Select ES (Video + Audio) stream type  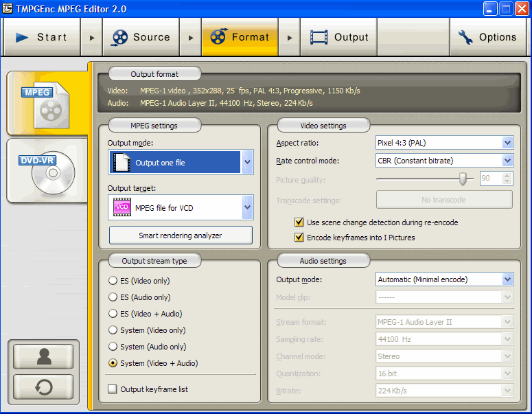pos(113,314)
